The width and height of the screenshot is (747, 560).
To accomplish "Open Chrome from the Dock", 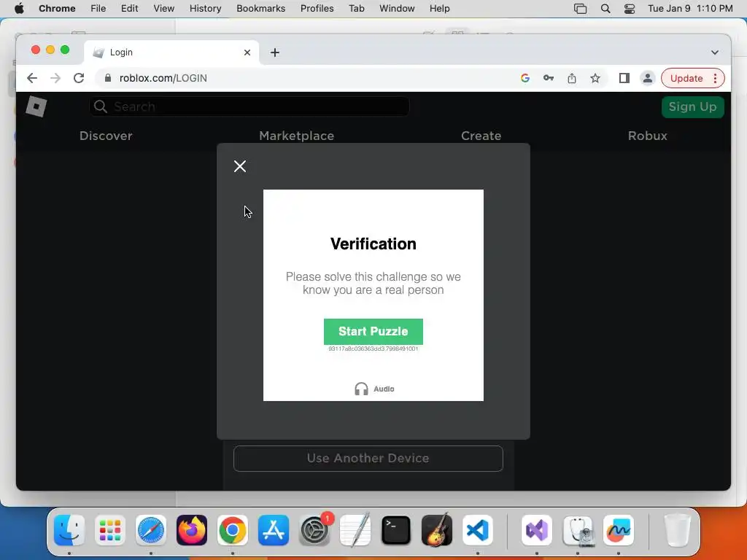I will click(x=233, y=530).
